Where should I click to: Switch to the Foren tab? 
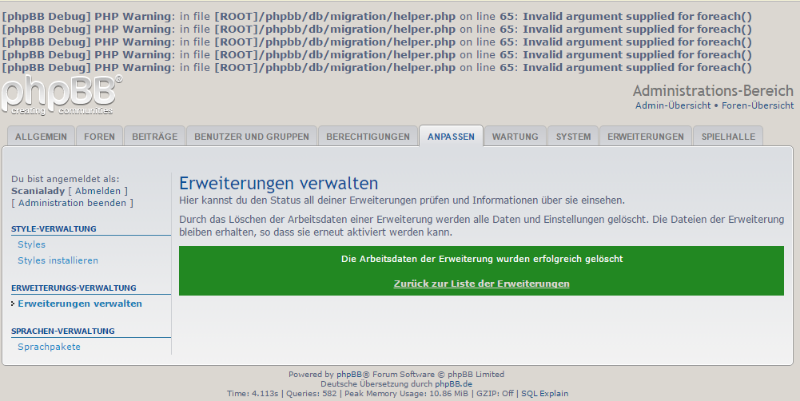pyautogui.click(x=99, y=137)
